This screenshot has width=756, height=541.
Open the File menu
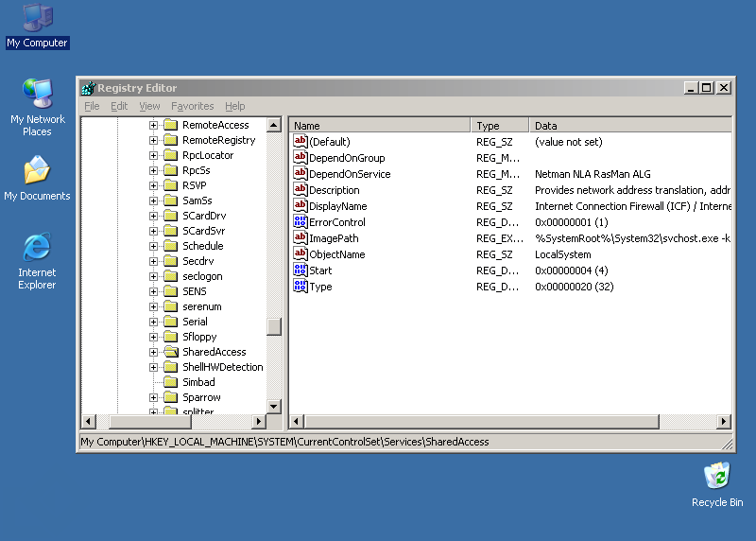92,106
